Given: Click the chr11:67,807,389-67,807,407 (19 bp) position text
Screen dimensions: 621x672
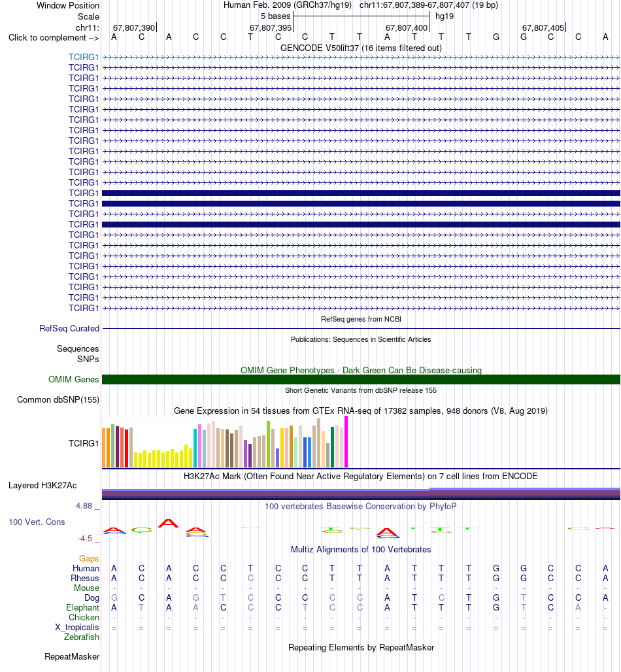Looking at the screenshot, I should coord(429,6).
